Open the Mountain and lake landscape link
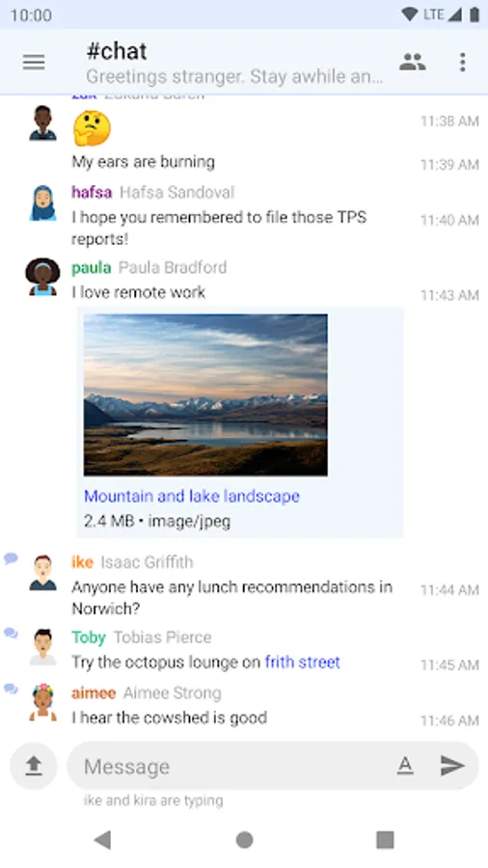Viewport: 488px width, 868px height. 191,496
